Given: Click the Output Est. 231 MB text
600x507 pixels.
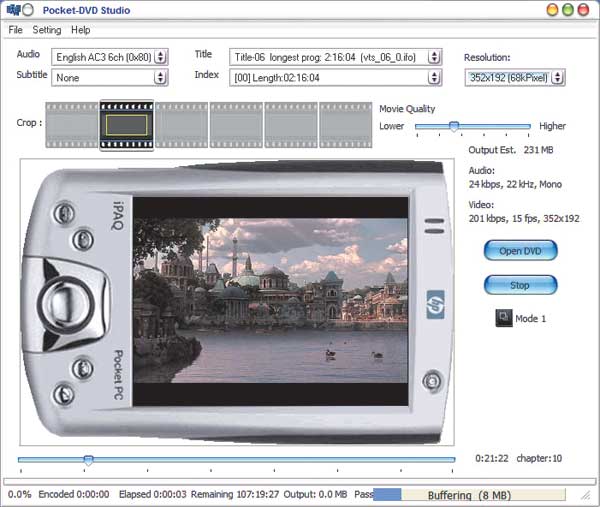Looking at the screenshot, I should click(x=511, y=150).
